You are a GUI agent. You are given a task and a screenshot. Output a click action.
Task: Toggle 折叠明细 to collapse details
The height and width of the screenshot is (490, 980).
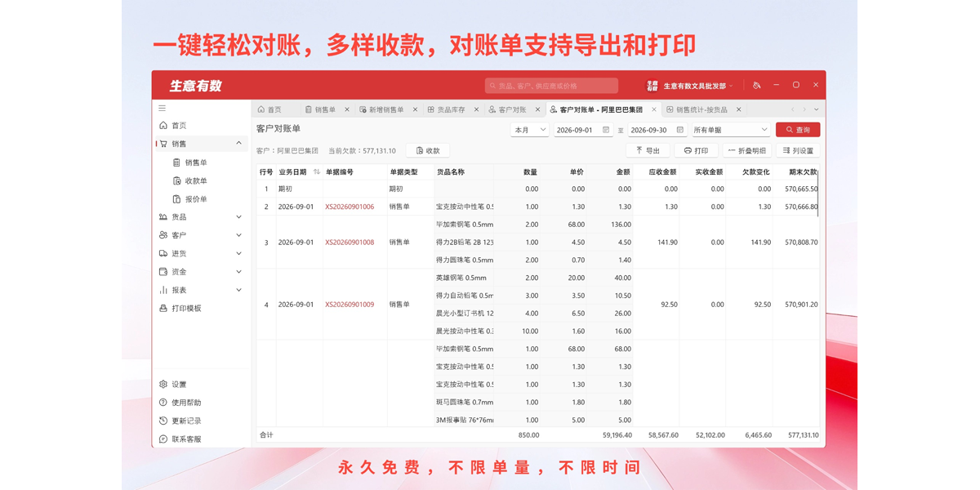[x=747, y=150]
